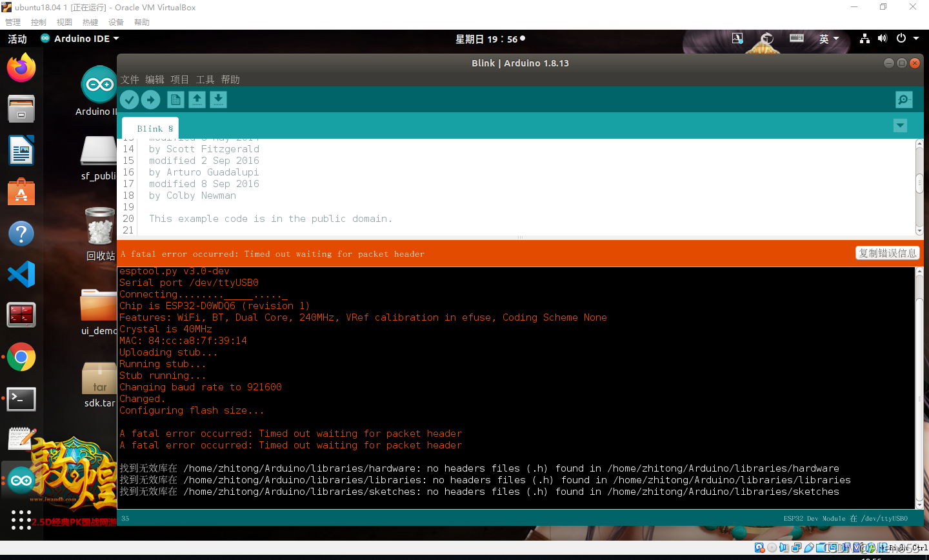929x560 pixels.
Task: Open the Arduino IDE app menu in top bar
Action: click(80, 39)
